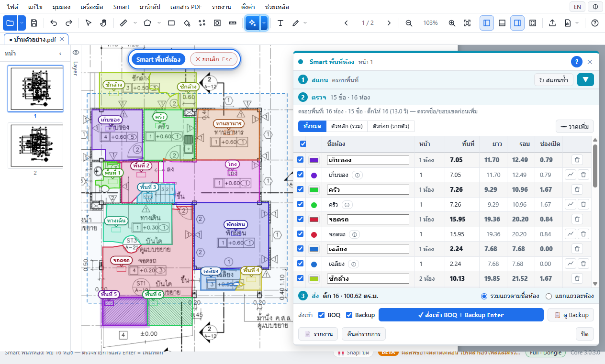Screen dimensions: 605x364
Task: Click the export upload arrow icon
Action: 552,23
